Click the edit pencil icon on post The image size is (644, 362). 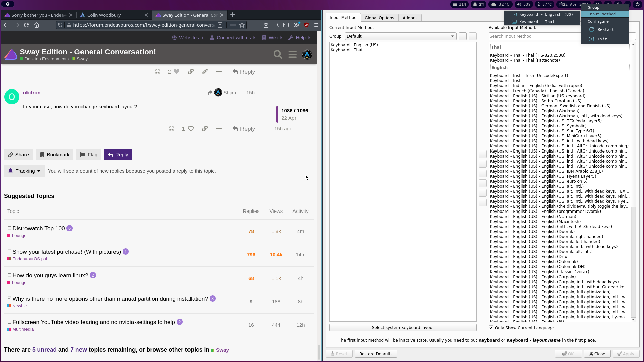point(205,72)
